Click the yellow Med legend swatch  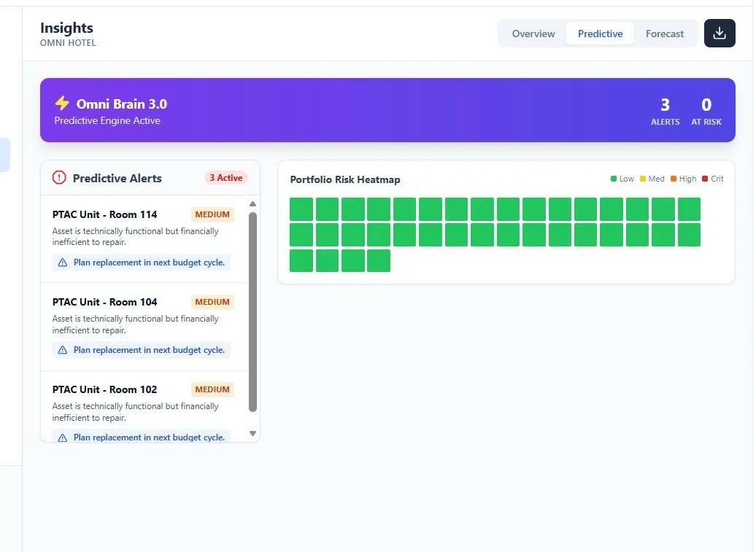click(x=643, y=179)
